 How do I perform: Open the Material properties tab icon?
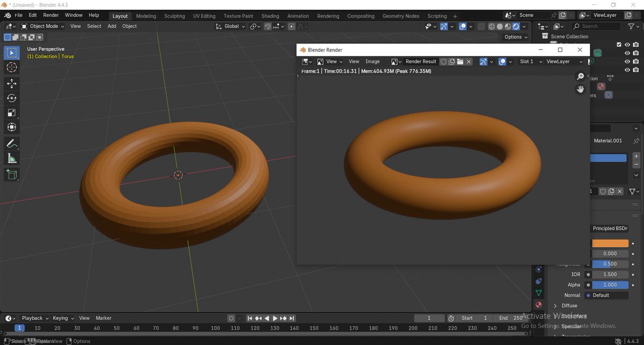point(539,305)
